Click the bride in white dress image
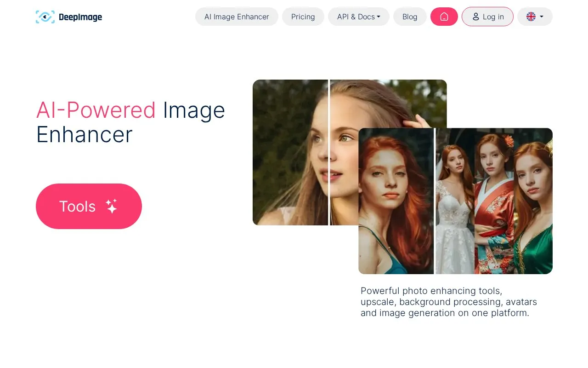 (455, 201)
